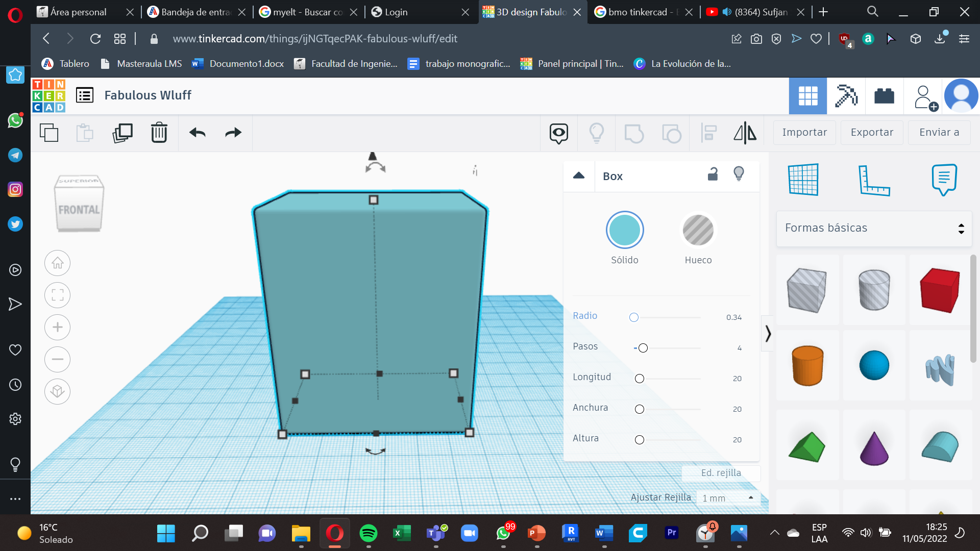
Task: Open the Windows Start menu
Action: (166, 533)
